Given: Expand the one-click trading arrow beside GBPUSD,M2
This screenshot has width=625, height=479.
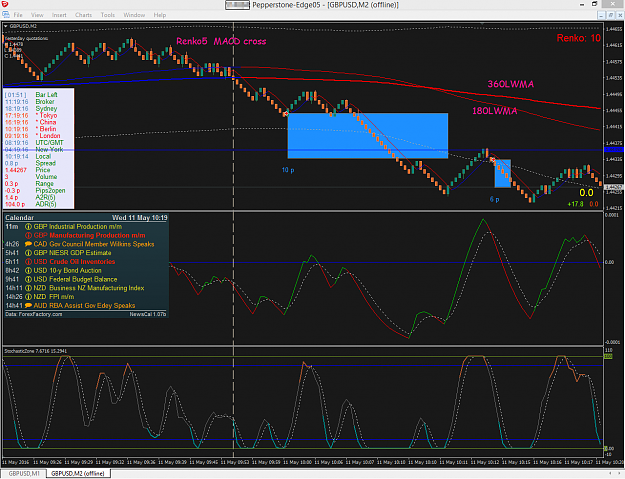Looking at the screenshot, I should pyautogui.click(x=6, y=26).
